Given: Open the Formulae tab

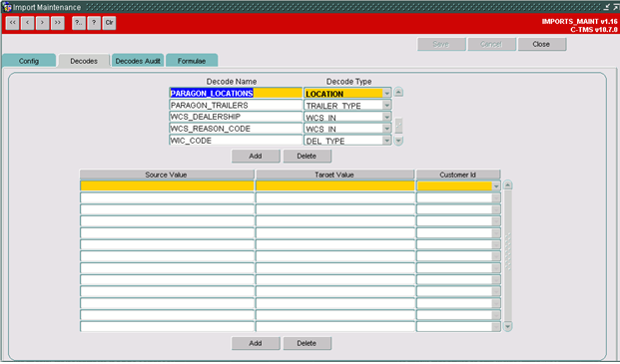Looking at the screenshot, I should pyautogui.click(x=192, y=61).
